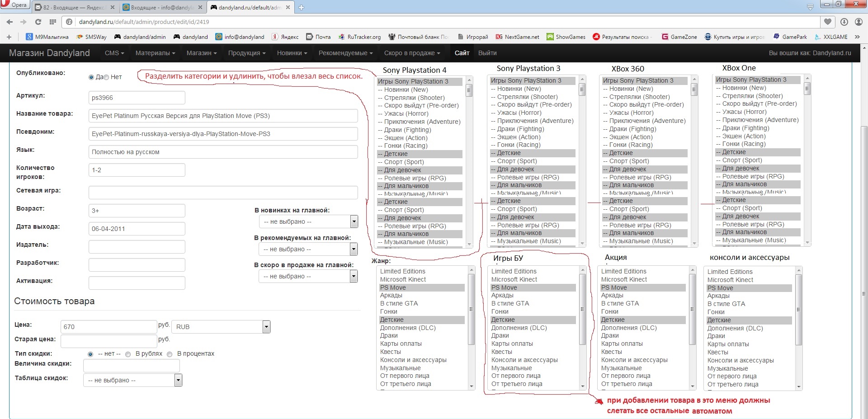Expand the Магазин navbar dropdown
Screen dimensions: 868x419
click(202, 53)
